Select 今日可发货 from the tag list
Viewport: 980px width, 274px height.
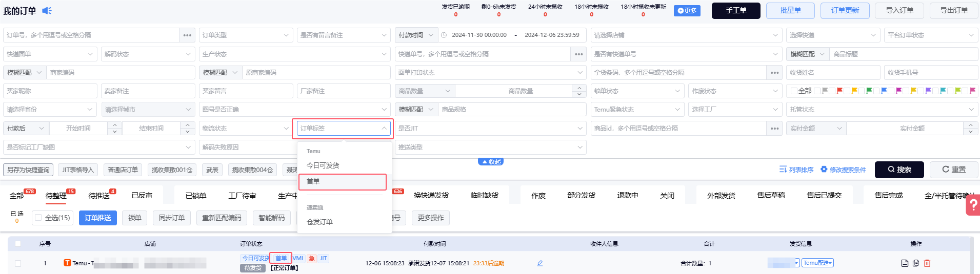point(323,165)
